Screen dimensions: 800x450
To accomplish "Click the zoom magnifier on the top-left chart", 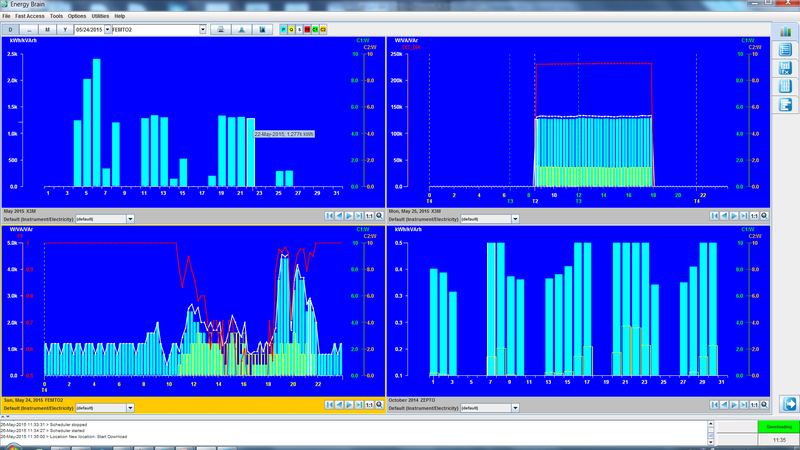I will (x=379, y=216).
